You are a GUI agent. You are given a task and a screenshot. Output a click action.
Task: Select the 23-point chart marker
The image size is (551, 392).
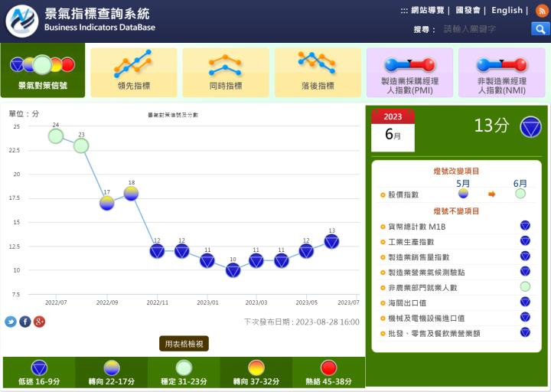click(81, 145)
